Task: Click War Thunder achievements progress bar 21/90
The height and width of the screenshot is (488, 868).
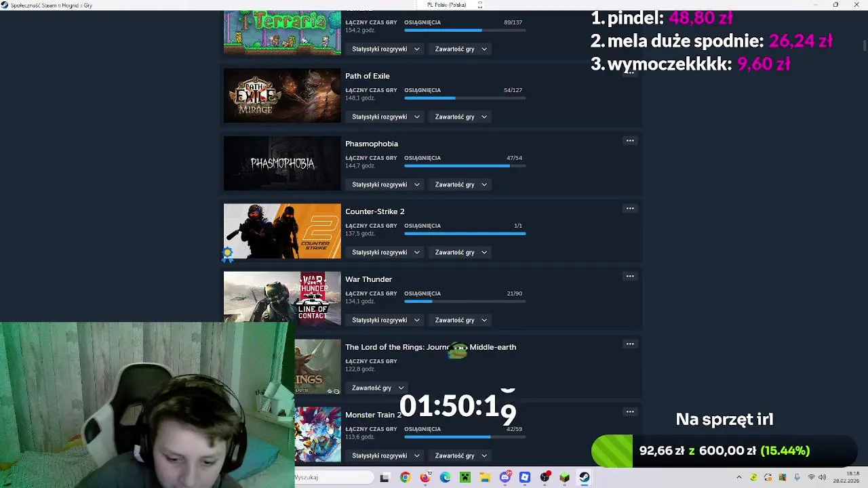Action: coord(465,302)
